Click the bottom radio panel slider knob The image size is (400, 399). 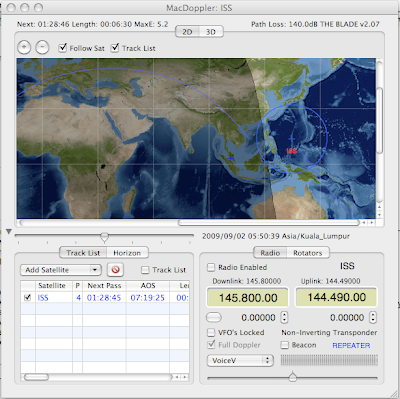[293, 377]
